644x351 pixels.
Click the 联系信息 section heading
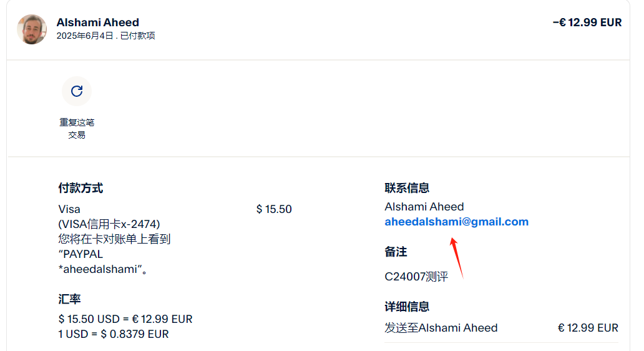click(407, 188)
